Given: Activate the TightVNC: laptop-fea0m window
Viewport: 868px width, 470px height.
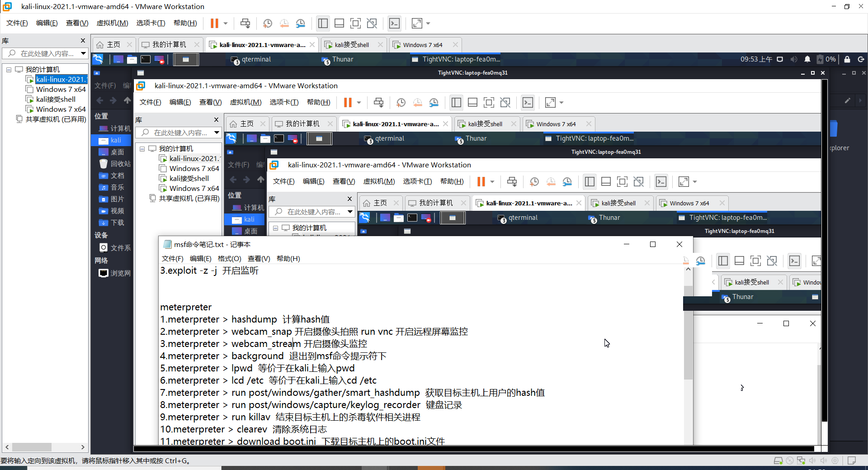Looking at the screenshot, I should click(457, 59).
